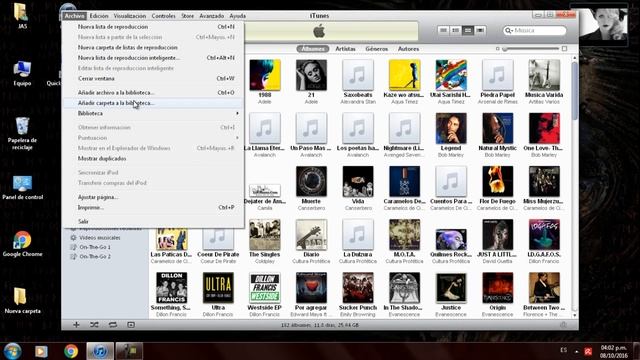Choose Añadir carpeta a la biblioteca
This screenshot has height=360, width=640.
click(153, 103)
